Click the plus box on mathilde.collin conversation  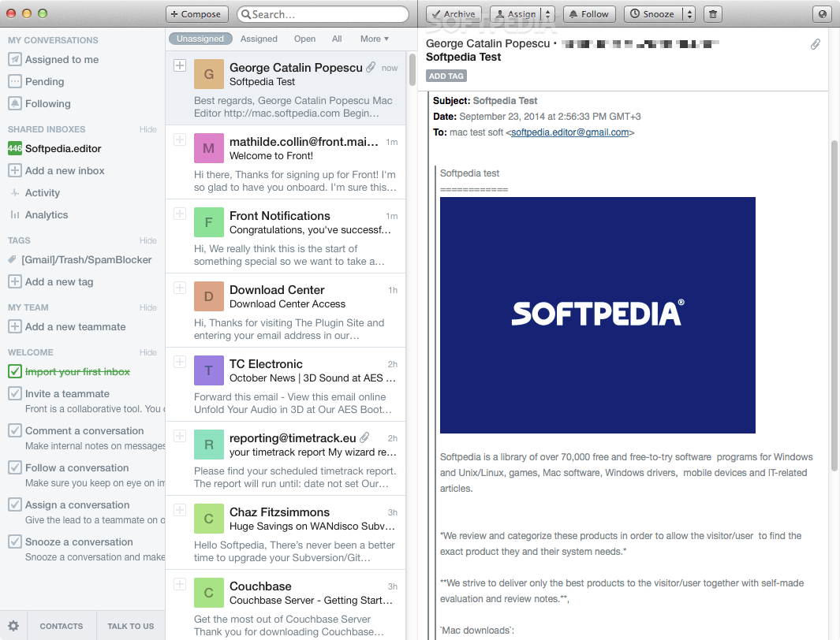180,140
